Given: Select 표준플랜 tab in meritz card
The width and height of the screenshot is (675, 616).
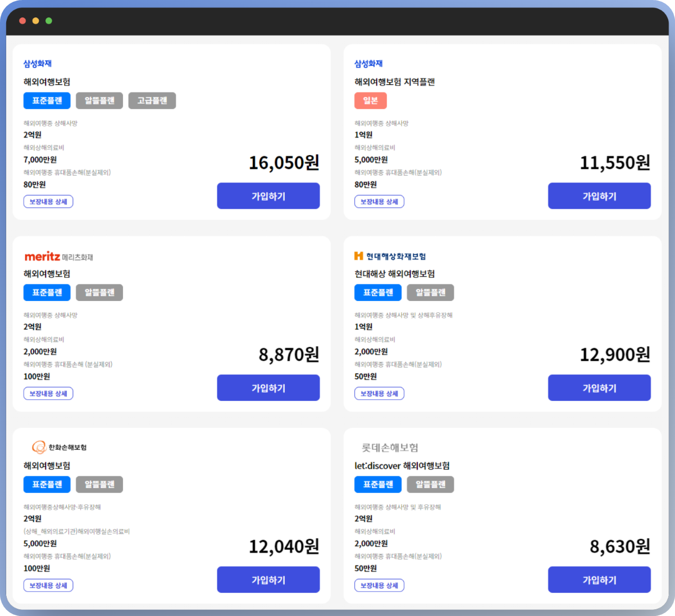Looking at the screenshot, I should pyautogui.click(x=47, y=293).
